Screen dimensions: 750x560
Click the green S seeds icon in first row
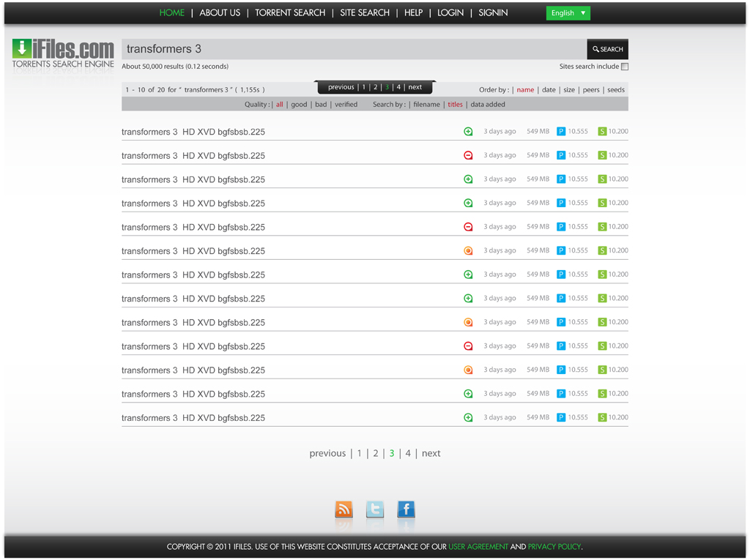pyautogui.click(x=602, y=132)
